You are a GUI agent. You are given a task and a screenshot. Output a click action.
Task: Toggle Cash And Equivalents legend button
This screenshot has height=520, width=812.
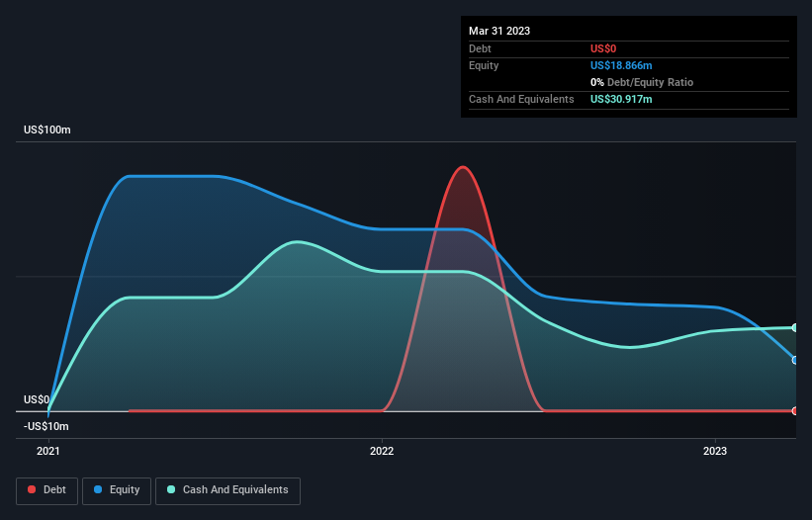(227, 490)
